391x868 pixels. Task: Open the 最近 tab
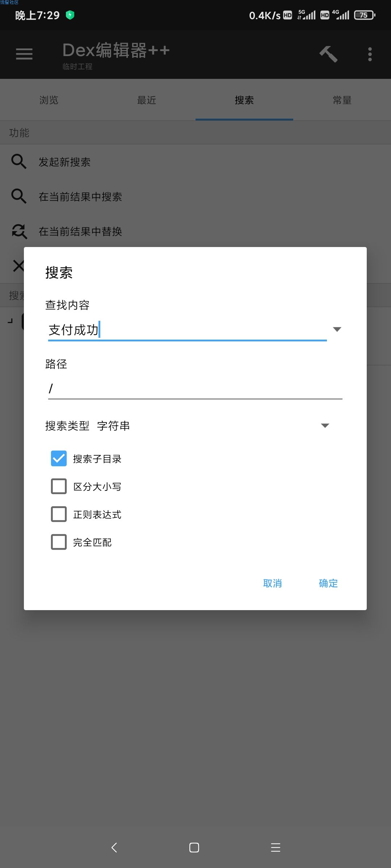pyautogui.click(x=147, y=100)
